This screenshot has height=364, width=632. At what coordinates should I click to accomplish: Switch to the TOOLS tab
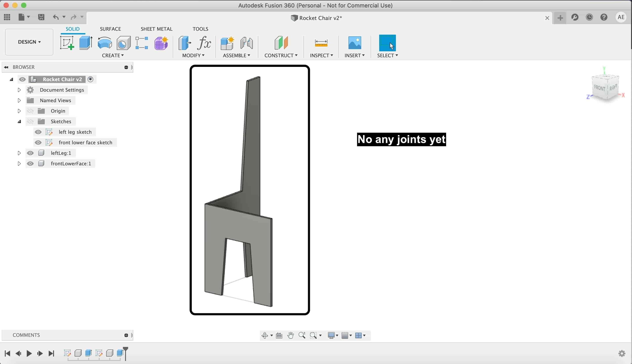click(x=200, y=29)
